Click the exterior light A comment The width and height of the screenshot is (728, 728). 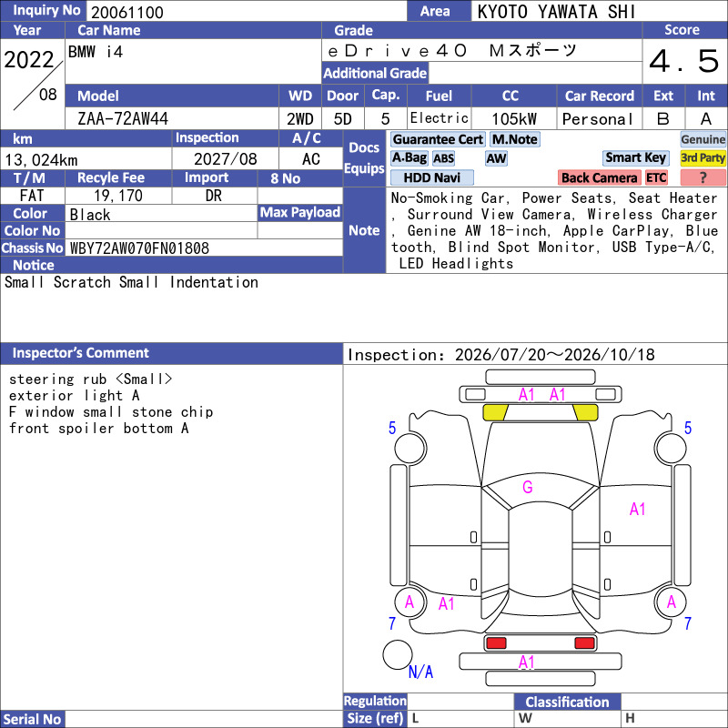(75, 396)
